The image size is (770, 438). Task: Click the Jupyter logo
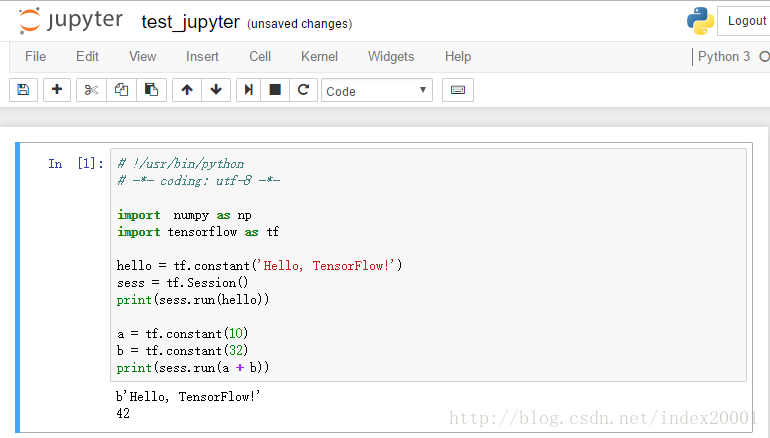(x=70, y=21)
